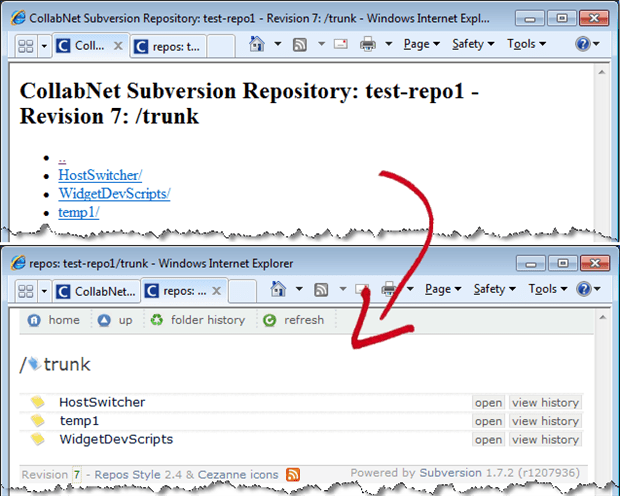Follow the '..' parent directory link
The height and width of the screenshot is (496, 620).
click(x=62, y=159)
